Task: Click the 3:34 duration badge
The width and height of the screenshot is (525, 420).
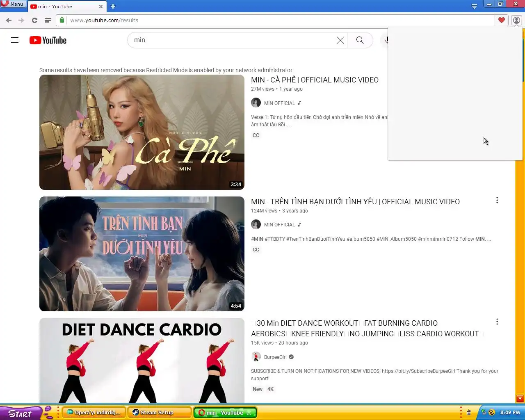Action: click(x=236, y=185)
